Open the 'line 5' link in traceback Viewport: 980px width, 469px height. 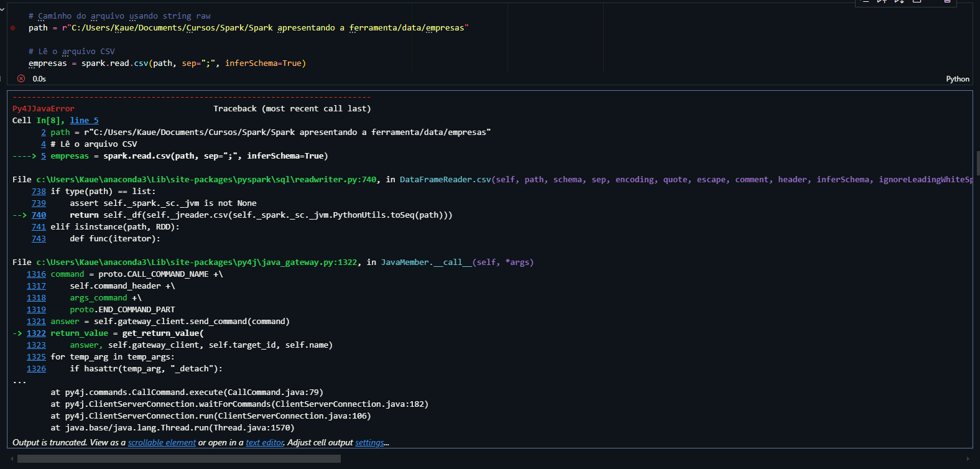(x=84, y=121)
